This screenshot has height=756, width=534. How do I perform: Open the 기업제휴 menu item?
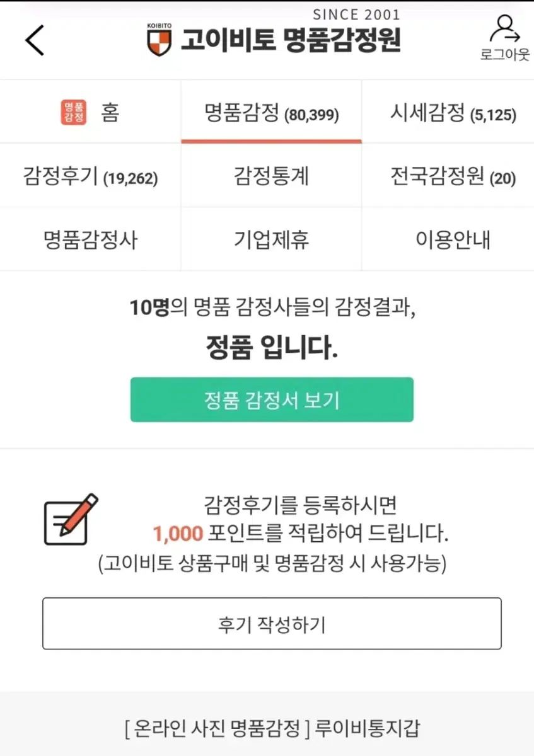[x=271, y=239]
